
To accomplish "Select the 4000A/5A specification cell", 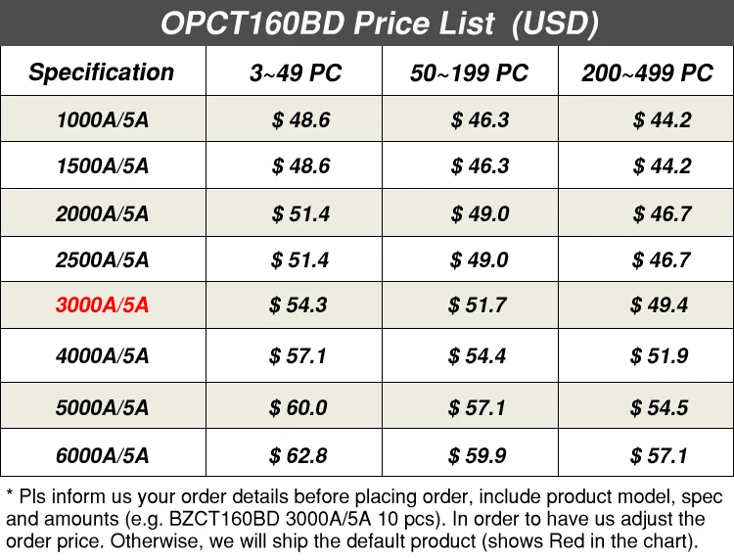I will pyautogui.click(x=103, y=355).
